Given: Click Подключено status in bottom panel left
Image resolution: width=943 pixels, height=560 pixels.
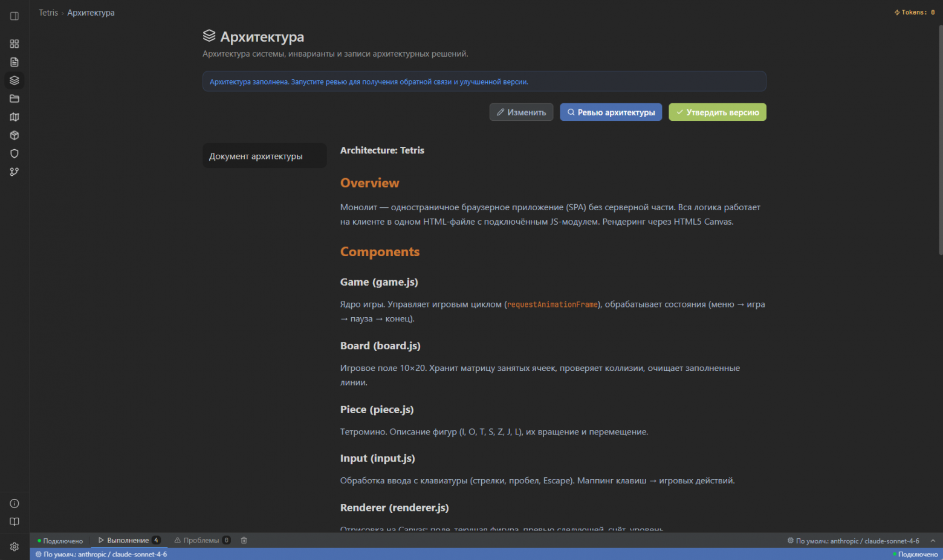Looking at the screenshot, I should (x=60, y=541).
